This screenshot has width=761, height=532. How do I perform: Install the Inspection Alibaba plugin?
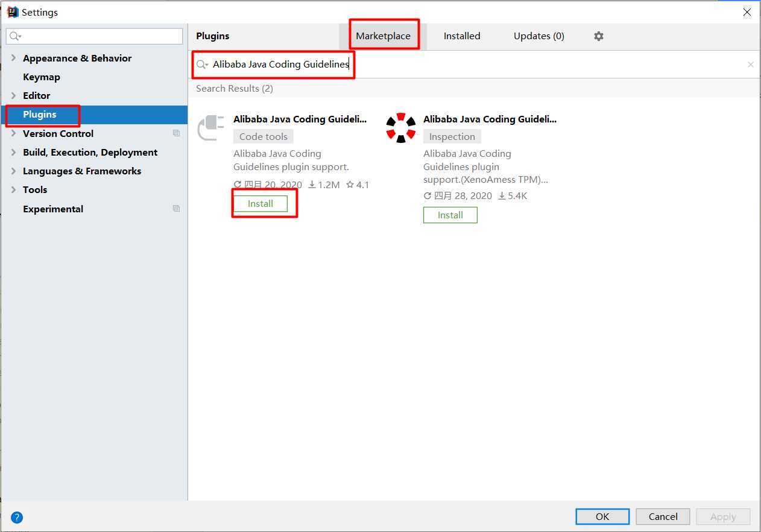tap(450, 215)
